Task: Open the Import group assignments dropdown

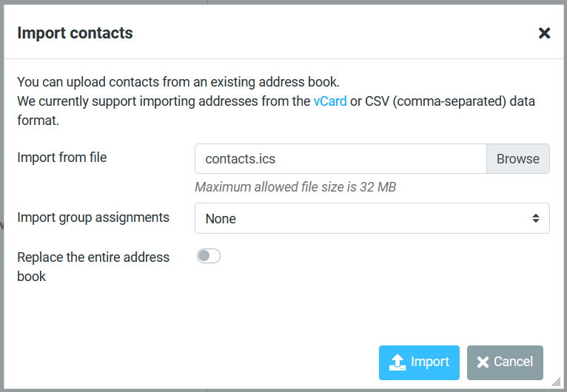Action: pos(372,218)
